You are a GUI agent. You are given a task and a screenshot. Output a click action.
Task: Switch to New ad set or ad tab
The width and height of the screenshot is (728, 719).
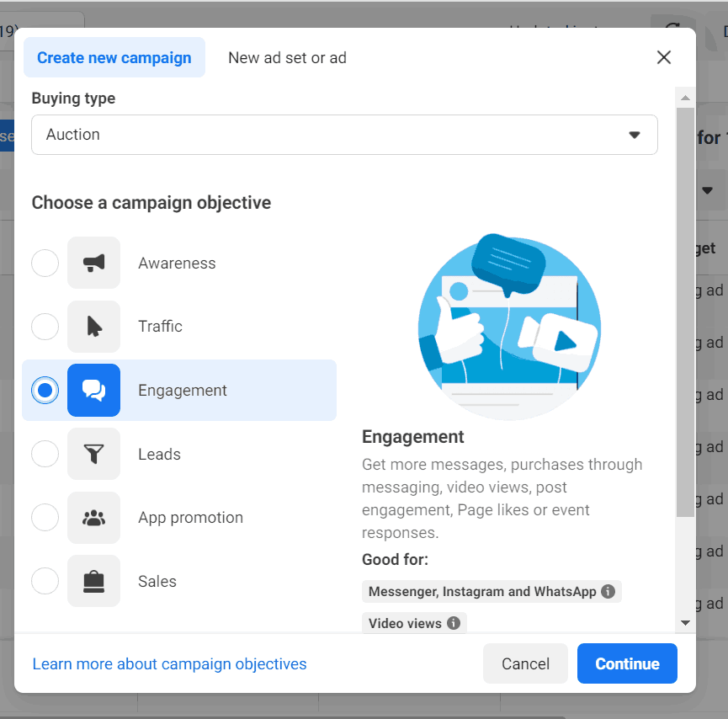[x=287, y=58]
